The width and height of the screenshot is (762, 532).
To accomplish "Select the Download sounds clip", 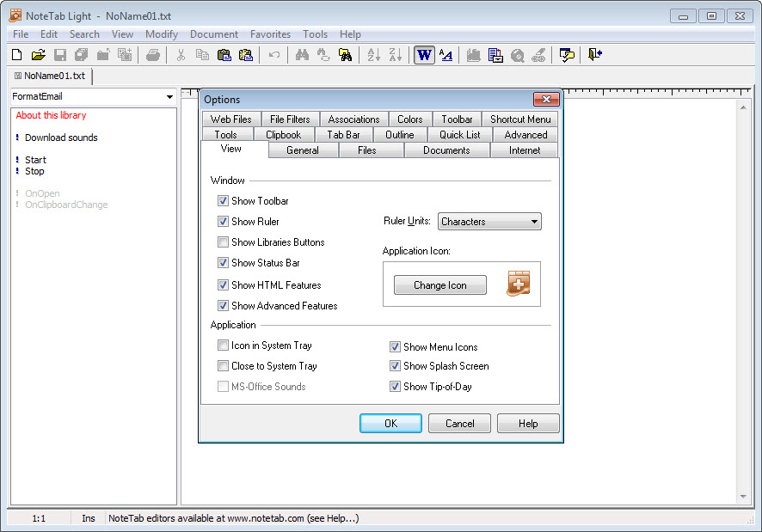I will pyautogui.click(x=61, y=138).
